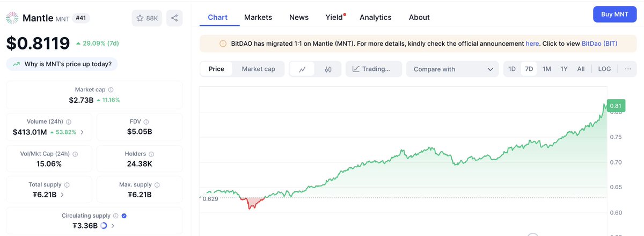The height and width of the screenshot is (236, 644).
Task: Switch to candlestick chart icon
Action: coord(328,69)
